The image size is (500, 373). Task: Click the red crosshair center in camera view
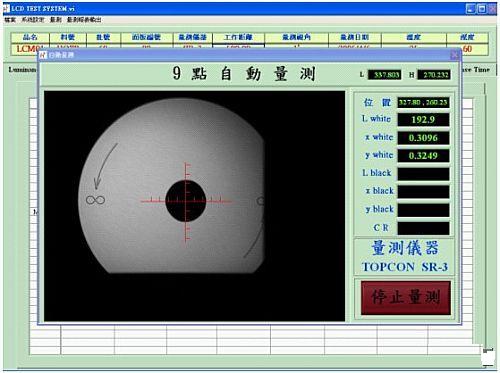point(186,201)
